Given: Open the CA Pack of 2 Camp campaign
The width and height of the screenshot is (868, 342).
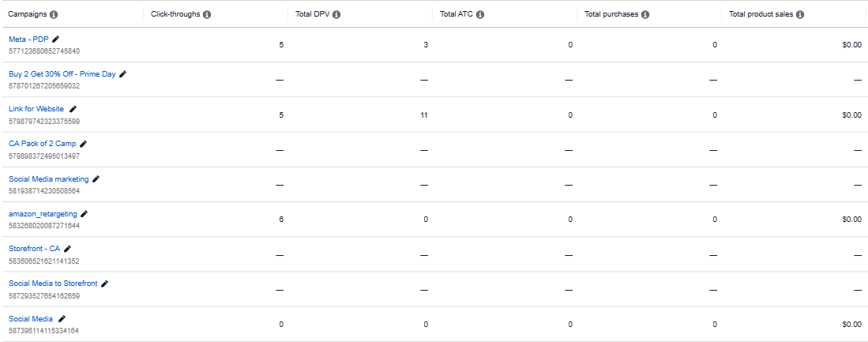Looking at the screenshot, I should point(42,144).
